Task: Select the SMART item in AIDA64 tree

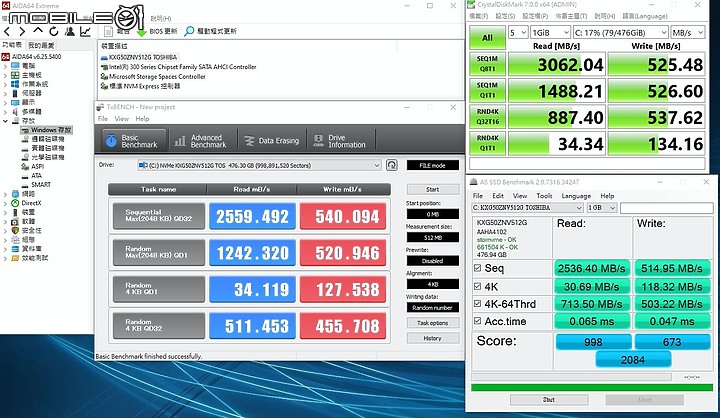Action: (40, 185)
